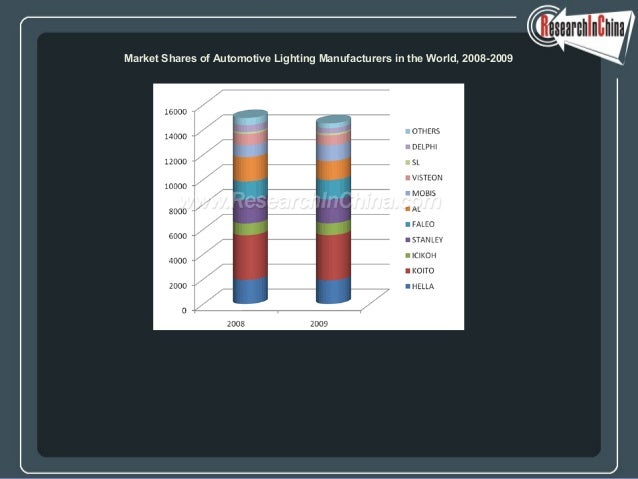Click the 12000 y-axis value

[176, 161]
